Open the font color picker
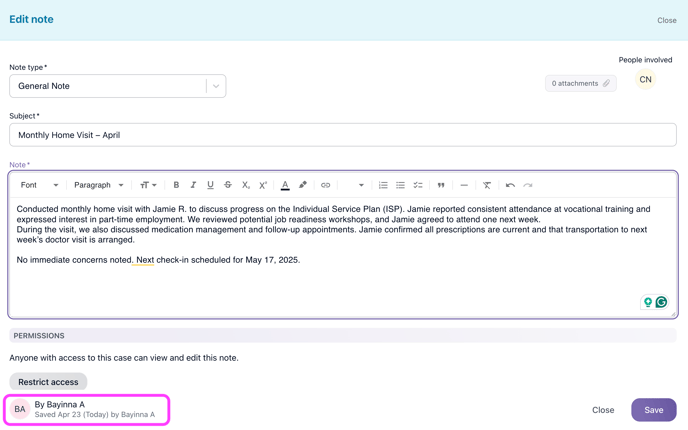 coord(285,185)
